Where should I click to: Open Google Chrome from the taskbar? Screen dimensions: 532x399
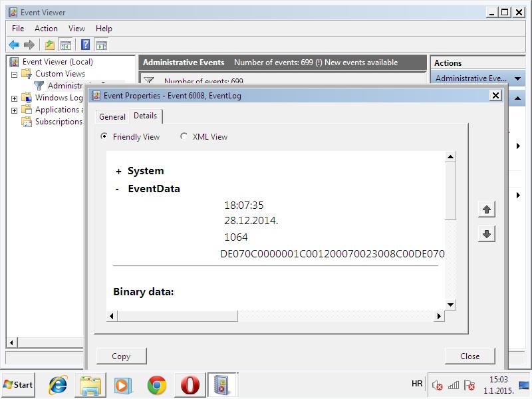[x=157, y=385]
